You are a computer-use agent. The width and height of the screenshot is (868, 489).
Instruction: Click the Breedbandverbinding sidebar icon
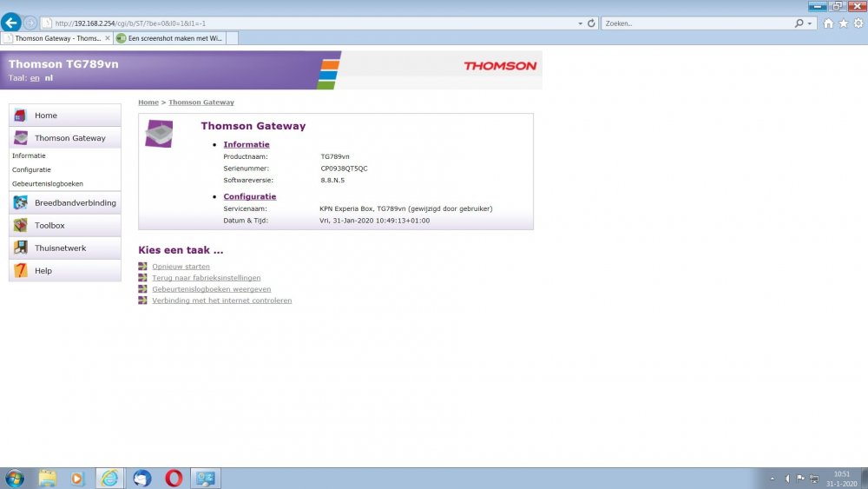tap(21, 202)
